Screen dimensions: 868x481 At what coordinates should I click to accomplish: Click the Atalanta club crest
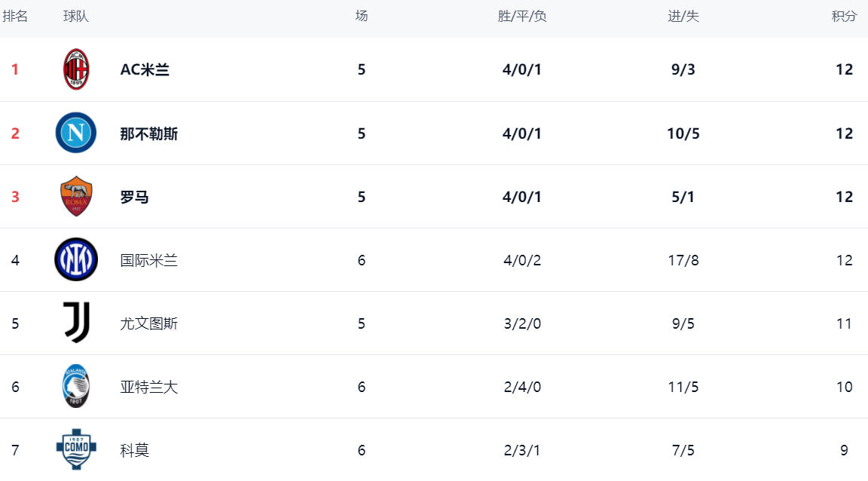76,387
